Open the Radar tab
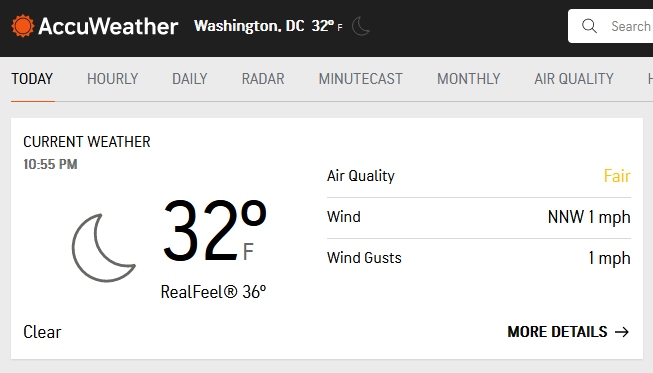Screen dimensions: 653x373 click(x=263, y=79)
